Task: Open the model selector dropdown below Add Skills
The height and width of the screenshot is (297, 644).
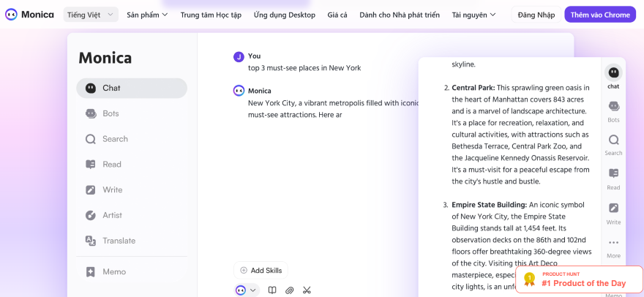Action: click(247, 290)
